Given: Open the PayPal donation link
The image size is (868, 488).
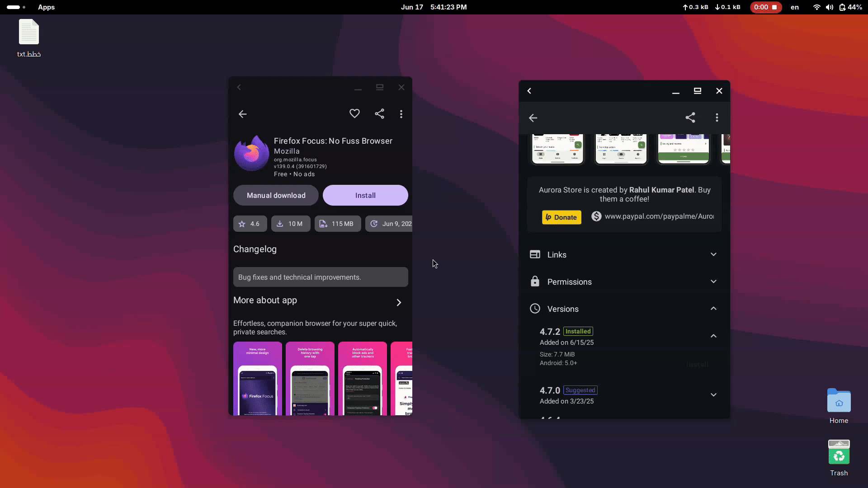Looking at the screenshot, I should [659, 216].
